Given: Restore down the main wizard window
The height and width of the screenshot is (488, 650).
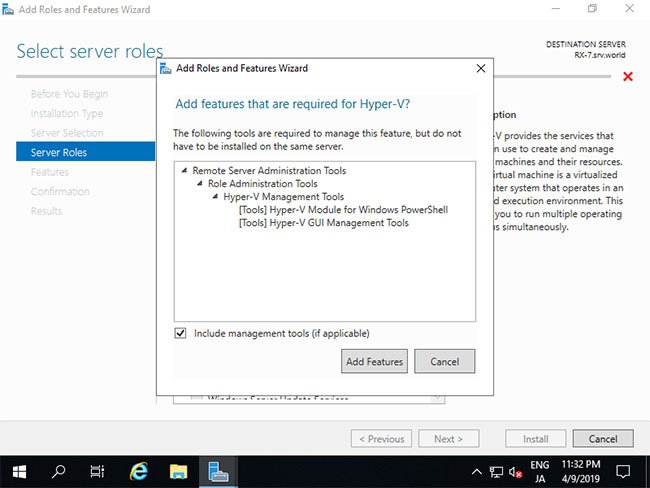Looking at the screenshot, I should tap(592, 8).
